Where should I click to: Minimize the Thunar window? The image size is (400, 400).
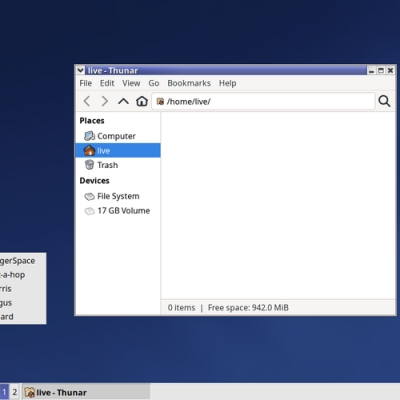click(372, 70)
